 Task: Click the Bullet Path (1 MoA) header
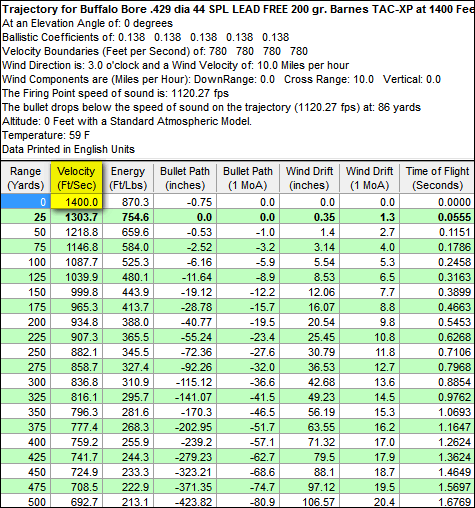coord(248,178)
